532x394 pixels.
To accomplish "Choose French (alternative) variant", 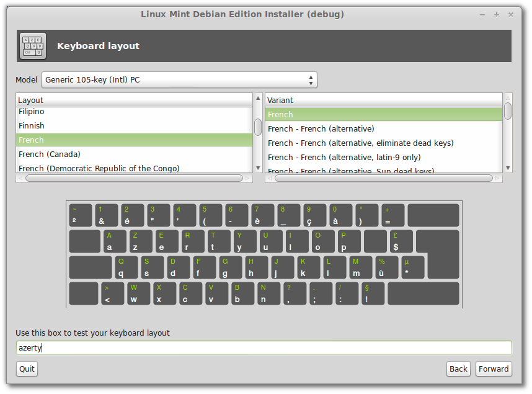I will point(383,128).
